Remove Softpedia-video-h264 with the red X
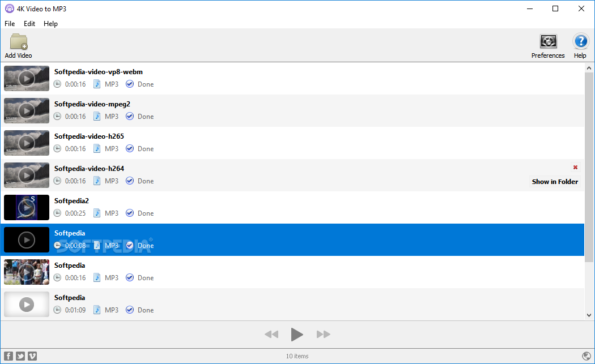Viewport: 595px width, 364px height. 575,167
